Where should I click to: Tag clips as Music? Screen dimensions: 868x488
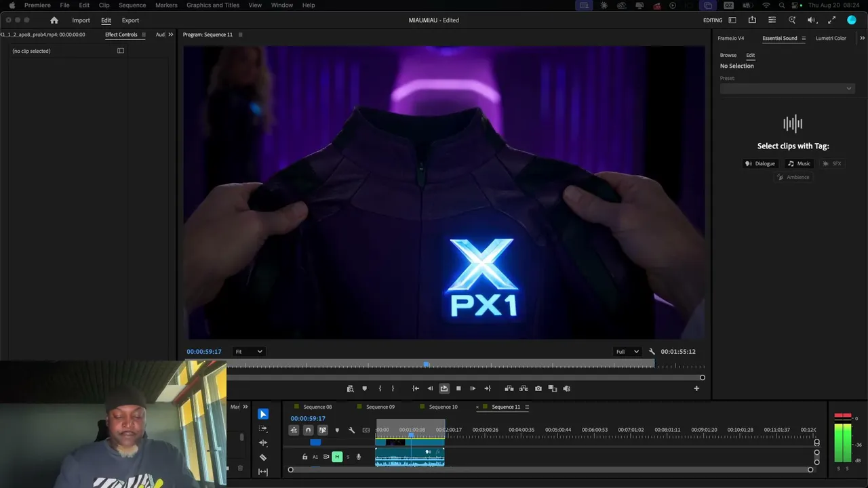(799, 163)
